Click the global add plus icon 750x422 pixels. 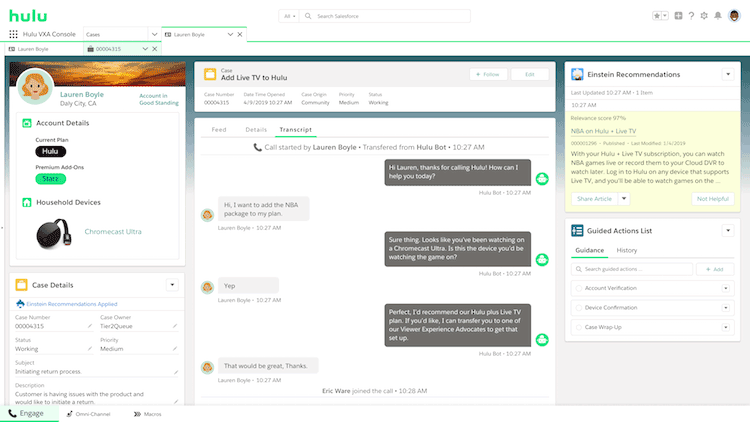(679, 16)
